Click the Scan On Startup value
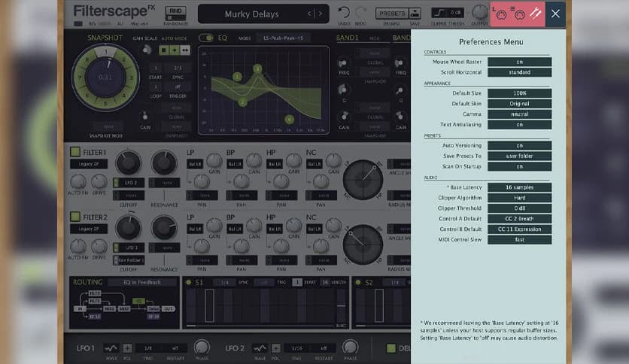This screenshot has width=629, height=364. coord(519,166)
